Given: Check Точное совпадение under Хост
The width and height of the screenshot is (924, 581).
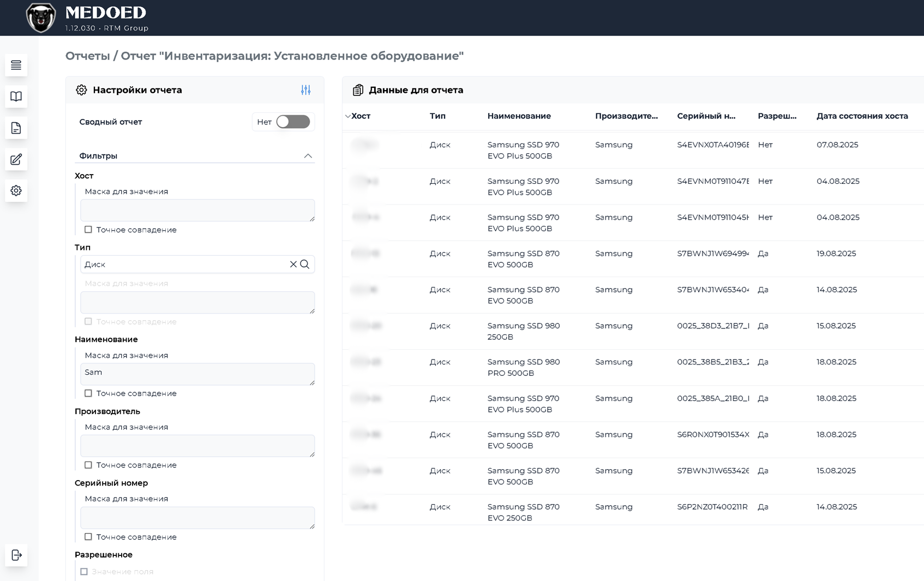Looking at the screenshot, I should pyautogui.click(x=88, y=230).
